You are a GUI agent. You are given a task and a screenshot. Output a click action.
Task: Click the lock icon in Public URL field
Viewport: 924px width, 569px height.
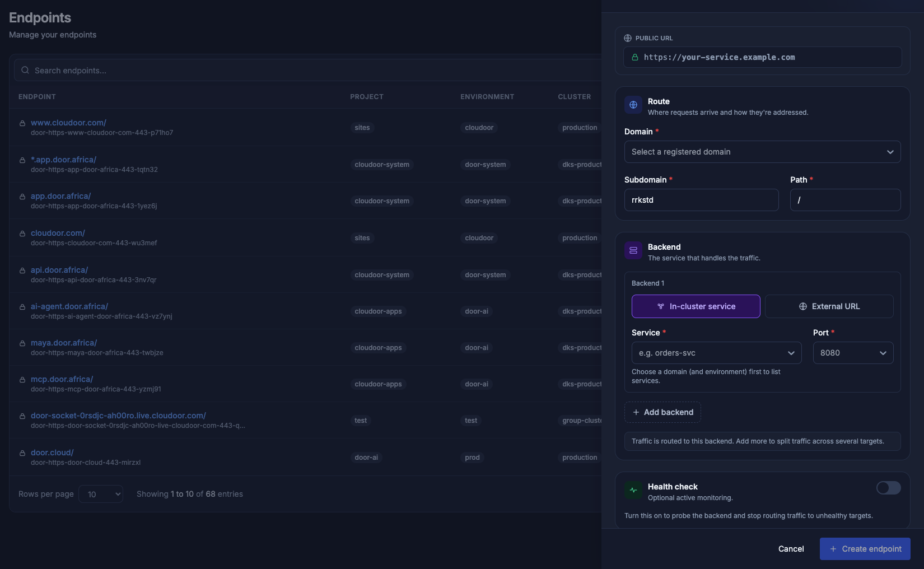pos(635,57)
